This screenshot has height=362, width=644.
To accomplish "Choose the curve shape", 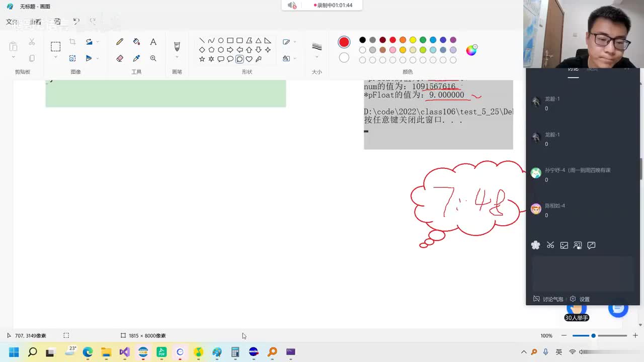I will (211, 41).
